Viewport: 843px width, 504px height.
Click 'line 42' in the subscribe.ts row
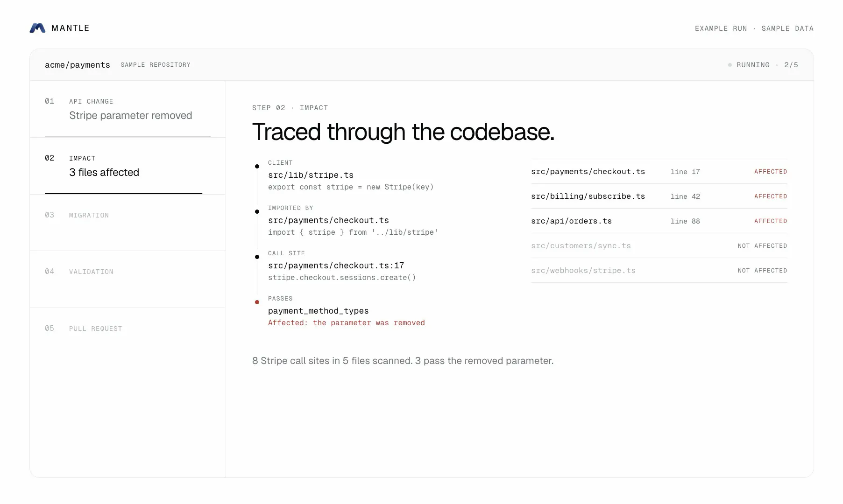click(x=685, y=196)
